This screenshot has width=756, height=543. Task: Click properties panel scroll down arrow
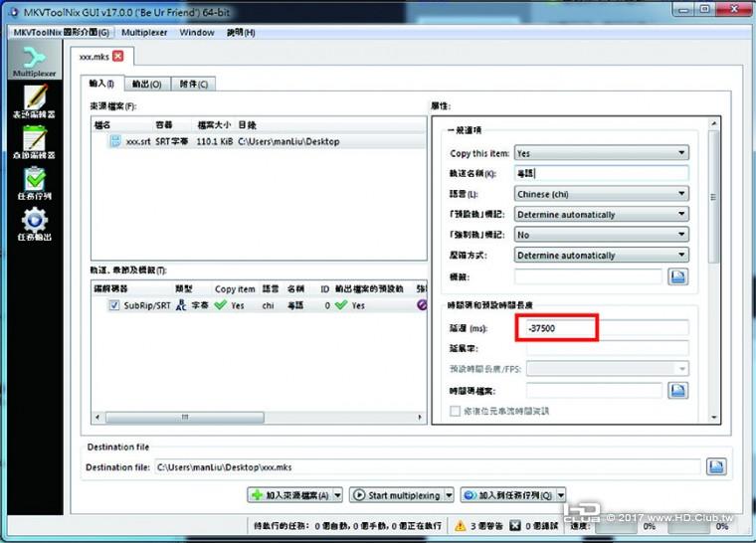[x=714, y=417]
